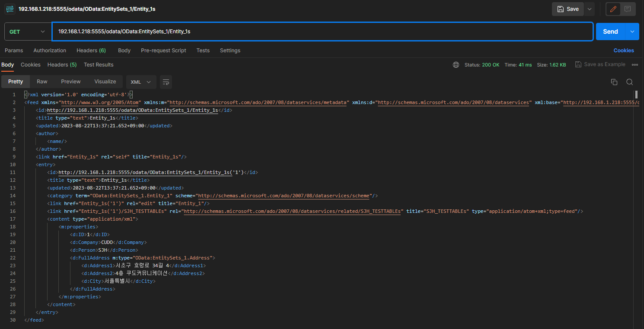Click the search icon in response
The image size is (644, 329).
pyautogui.click(x=629, y=82)
